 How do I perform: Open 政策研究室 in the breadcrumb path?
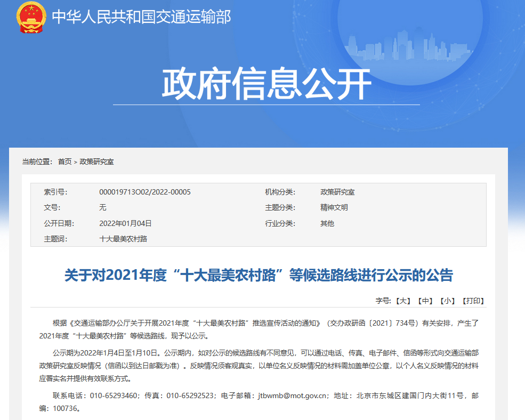[x=96, y=161]
